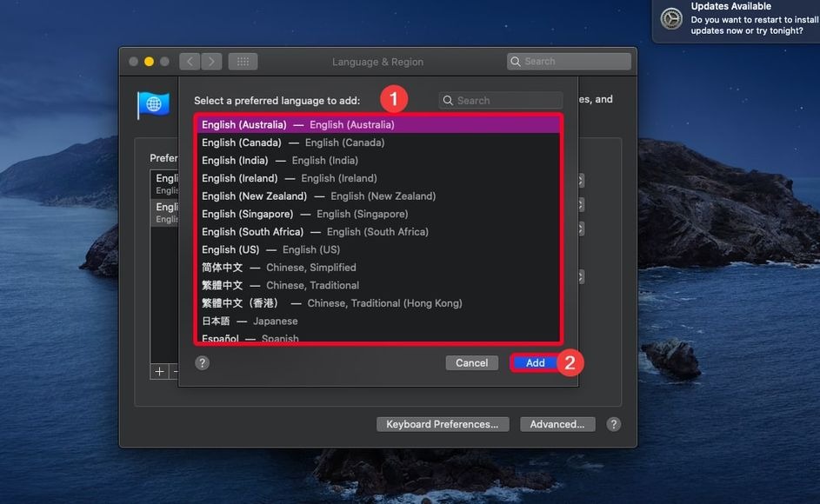The height and width of the screenshot is (504, 820).
Task: Open Keyboard Preferences
Action: (443, 424)
